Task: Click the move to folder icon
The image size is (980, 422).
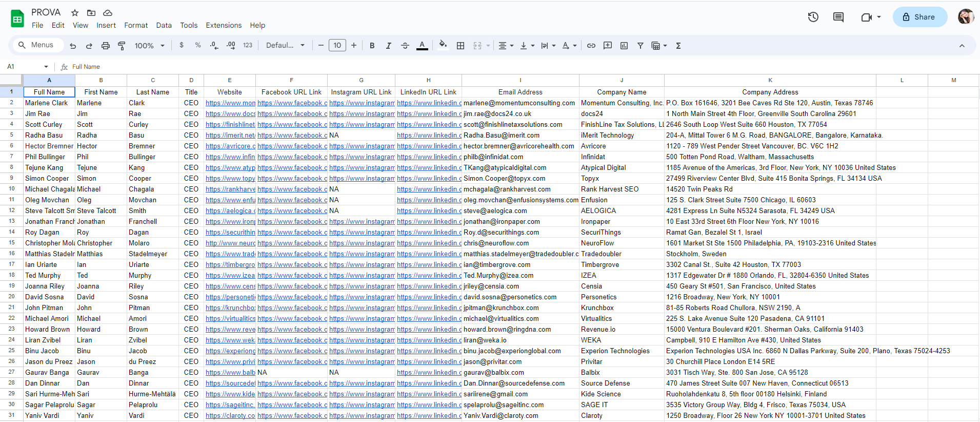Action: click(91, 13)
